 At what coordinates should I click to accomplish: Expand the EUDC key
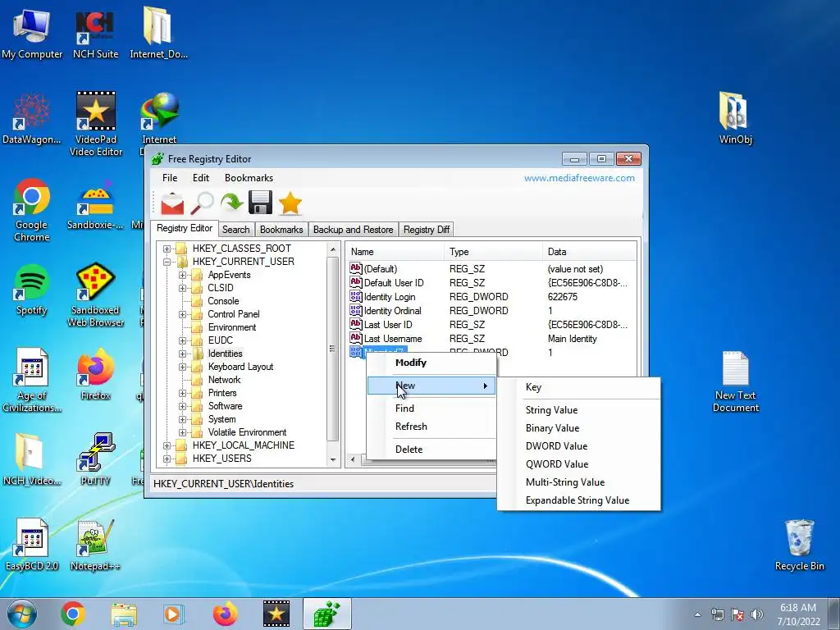coord(183,340)
